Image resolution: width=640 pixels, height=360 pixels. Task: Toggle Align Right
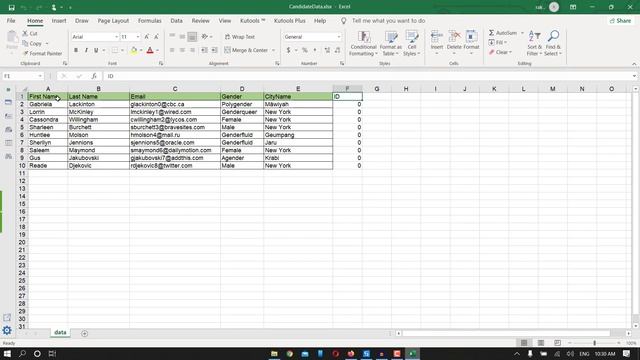tap(192, 50)
